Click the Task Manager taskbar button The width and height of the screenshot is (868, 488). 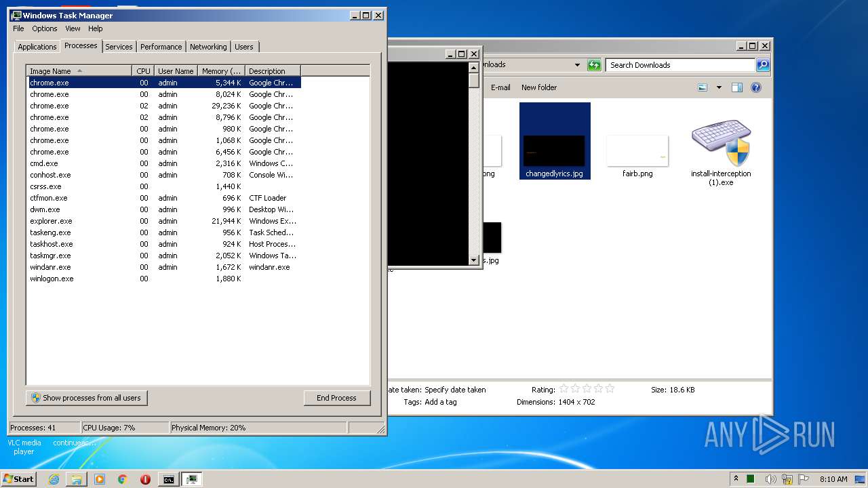(192, 479)
